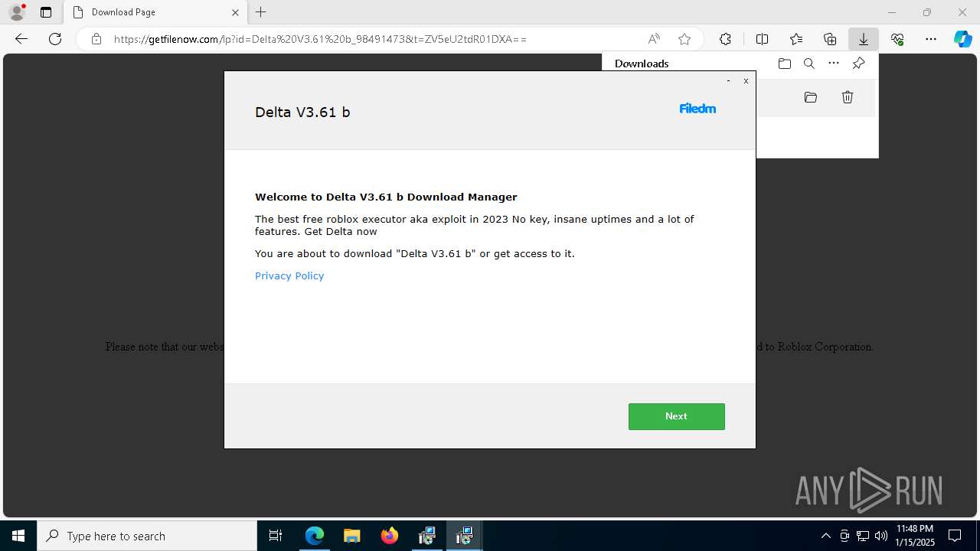Viewport: 980px width, 551px height.
Task: Toggle split screen view
Action: [762, 39]
